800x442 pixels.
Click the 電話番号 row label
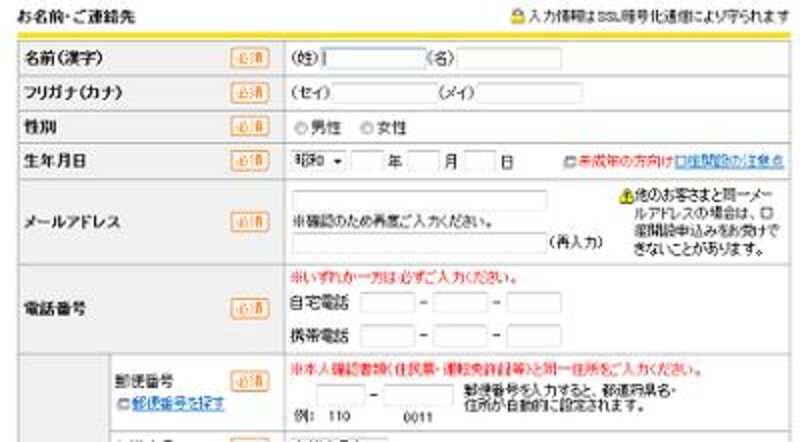tap(55, 309)
